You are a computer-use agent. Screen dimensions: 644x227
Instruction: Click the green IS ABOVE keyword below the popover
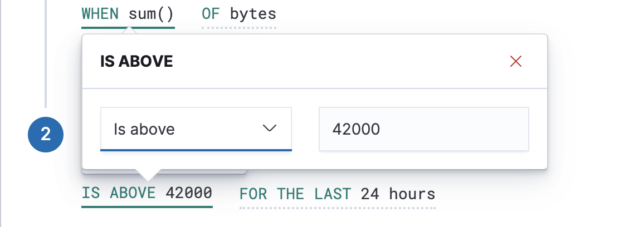pos(119,194)
